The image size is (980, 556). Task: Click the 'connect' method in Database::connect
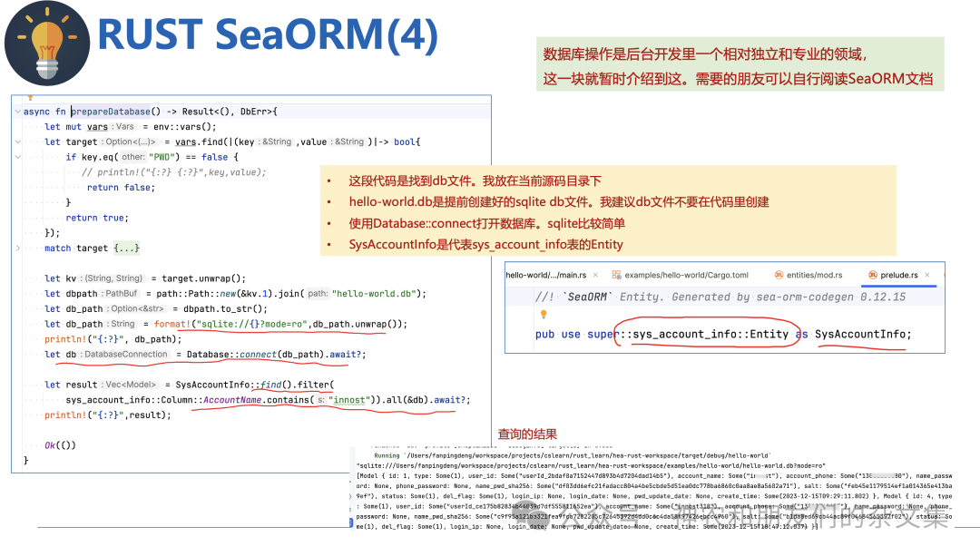[x=257, y=355]
